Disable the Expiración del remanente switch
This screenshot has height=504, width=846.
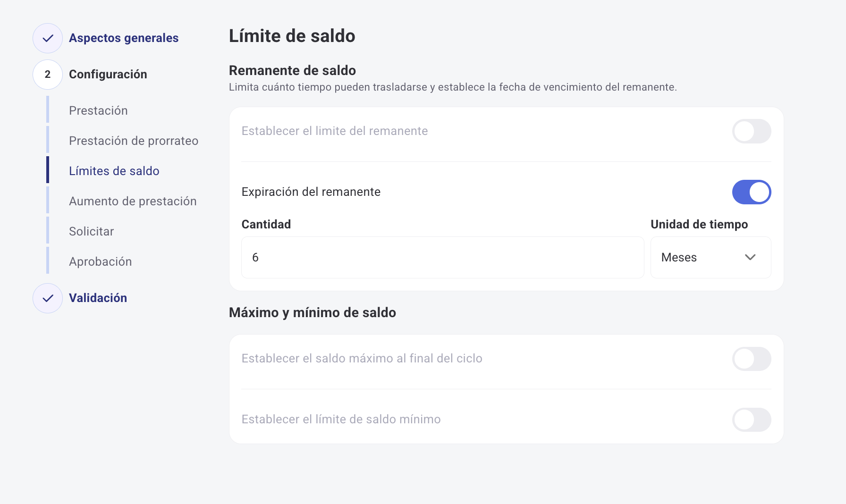pyautogui.click(x=751, y=192)
